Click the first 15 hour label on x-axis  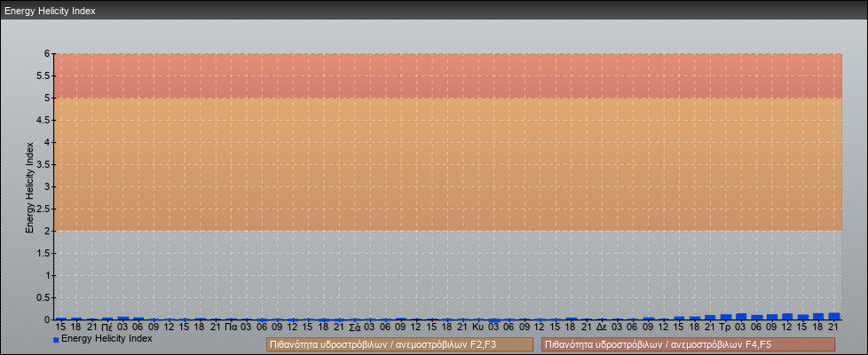60,327
